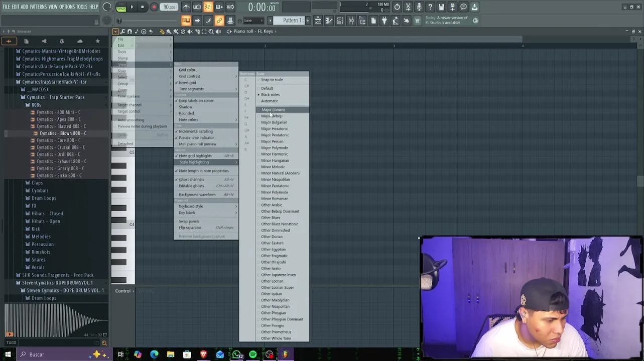Open the Piano roll view icon
The image size is (644, 361).
coord(329,21)
